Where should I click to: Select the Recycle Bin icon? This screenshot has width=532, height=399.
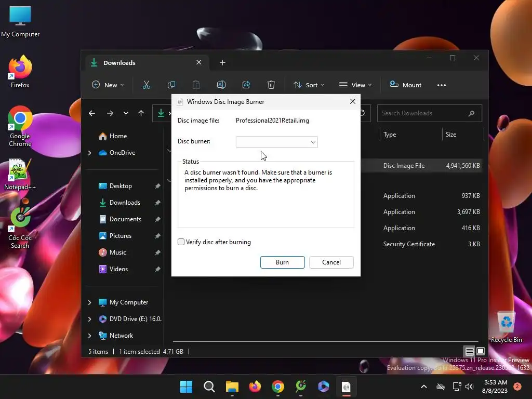(x=506, y=327)
